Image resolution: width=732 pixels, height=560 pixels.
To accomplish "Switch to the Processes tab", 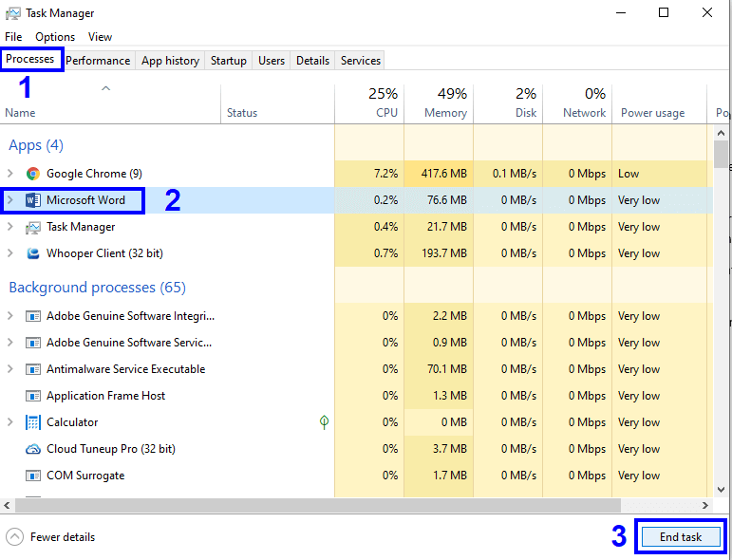I will coord(30,59).
